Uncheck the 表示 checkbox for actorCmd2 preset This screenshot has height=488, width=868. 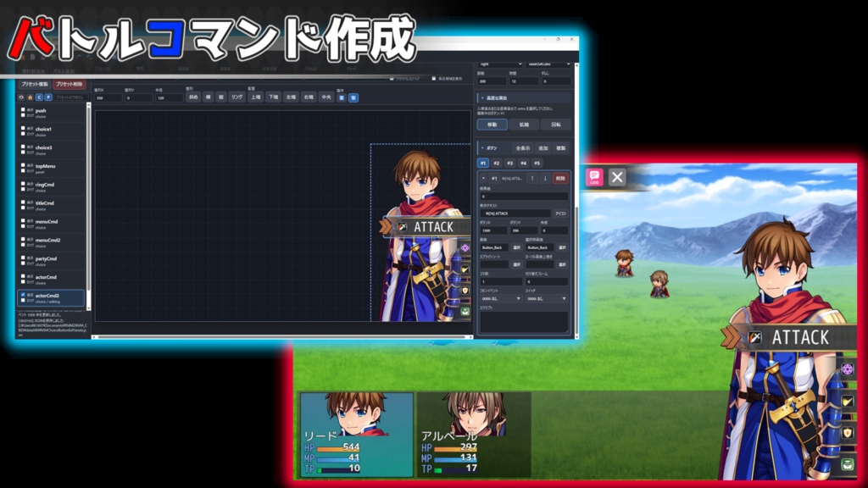pos(23,295)
